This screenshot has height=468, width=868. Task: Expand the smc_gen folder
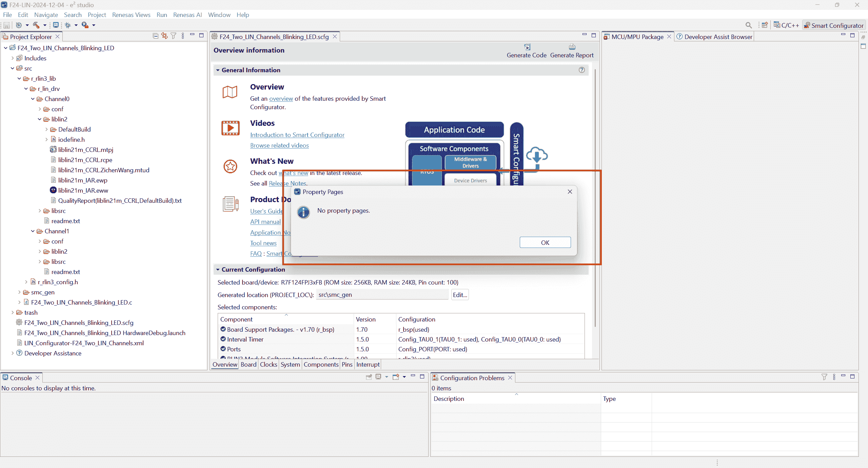tap(20, 292)
